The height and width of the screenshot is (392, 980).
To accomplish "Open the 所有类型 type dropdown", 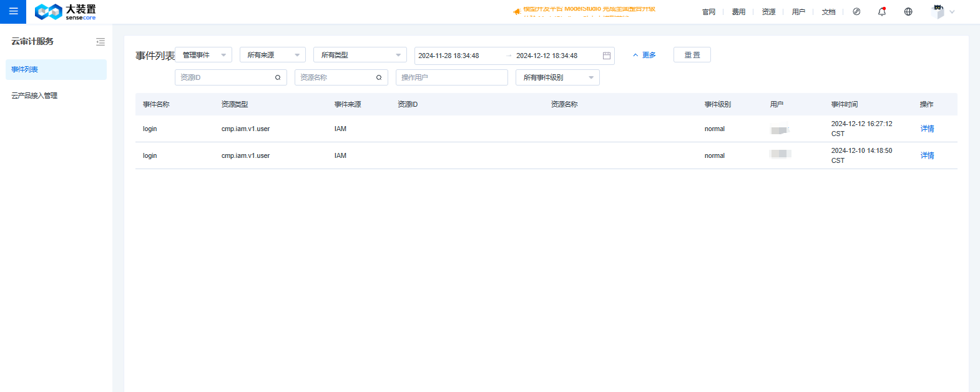I will pyautogui.click(x=360, y=55).
